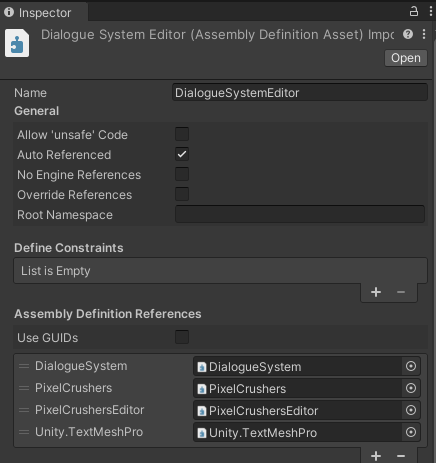Image resolution: width=436 pixels, height=463 pixels.
Task: Click the Unity.TextMeshPro reference object field
Action: click(x=297, y=432)
